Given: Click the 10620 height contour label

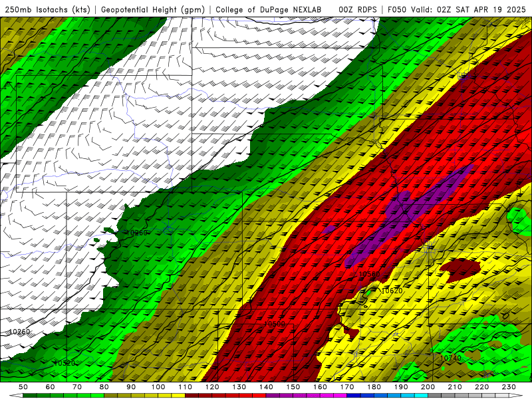Looking at the screenshot, I should click(392, 291).
